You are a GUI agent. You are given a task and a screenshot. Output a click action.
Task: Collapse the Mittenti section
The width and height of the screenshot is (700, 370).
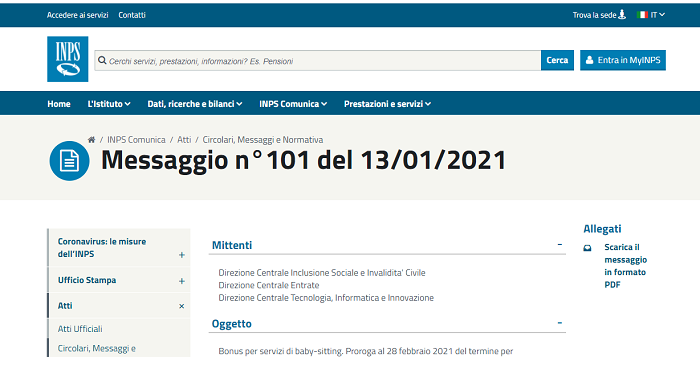point(559,245)
